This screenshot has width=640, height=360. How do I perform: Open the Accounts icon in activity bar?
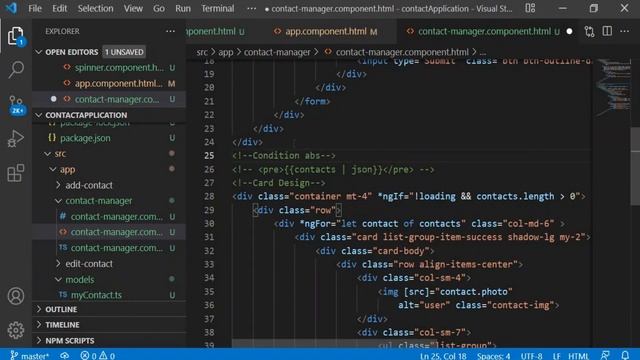click(x=16, y=296)
